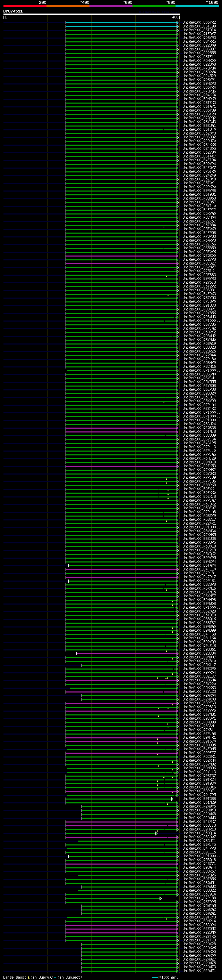
Task: Select the UniRef100_C6TEX3 label
Action: click(x=199, y=103)
